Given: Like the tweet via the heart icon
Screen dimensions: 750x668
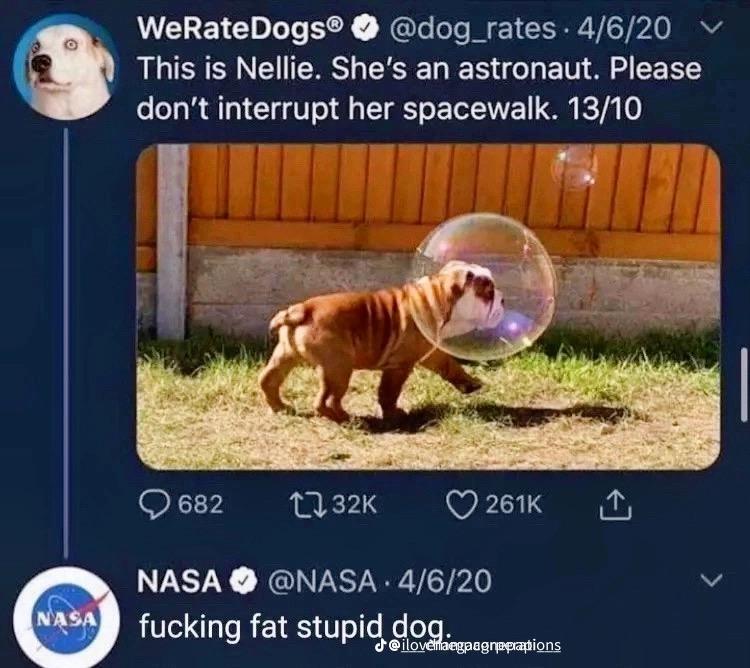Looking at the screenshot, I should pyautogui.click(x=462, y=505).
